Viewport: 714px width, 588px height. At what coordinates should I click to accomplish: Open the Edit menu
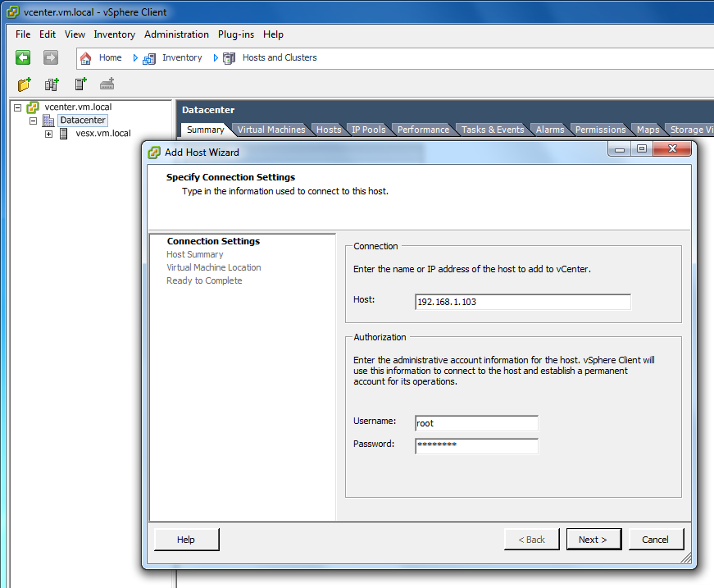tap(48, 34)
